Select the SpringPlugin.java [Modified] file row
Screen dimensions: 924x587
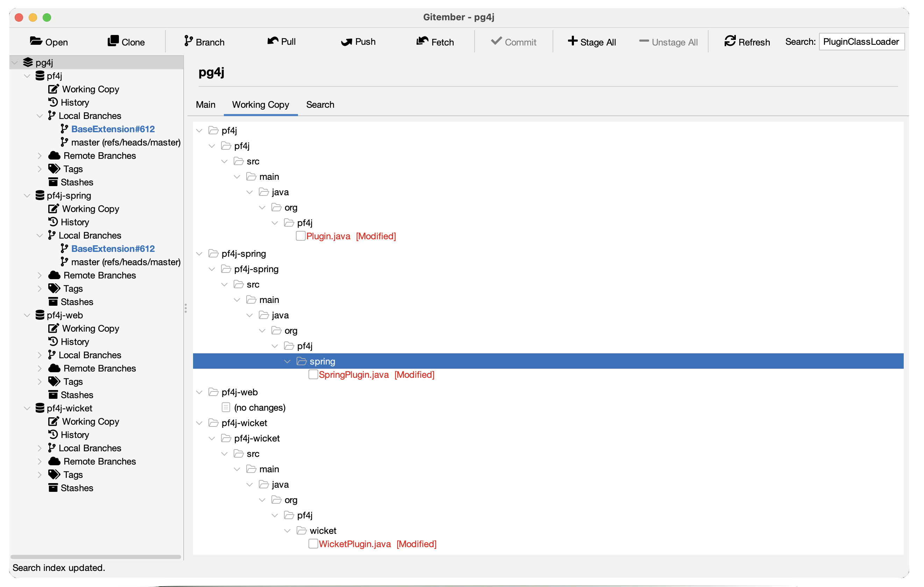[376, 375]
